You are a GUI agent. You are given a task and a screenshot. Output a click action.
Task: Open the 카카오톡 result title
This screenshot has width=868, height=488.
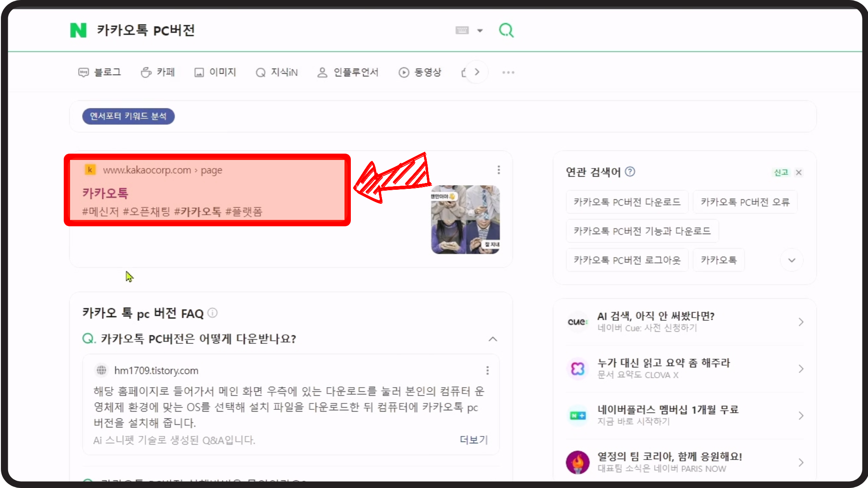105,193
